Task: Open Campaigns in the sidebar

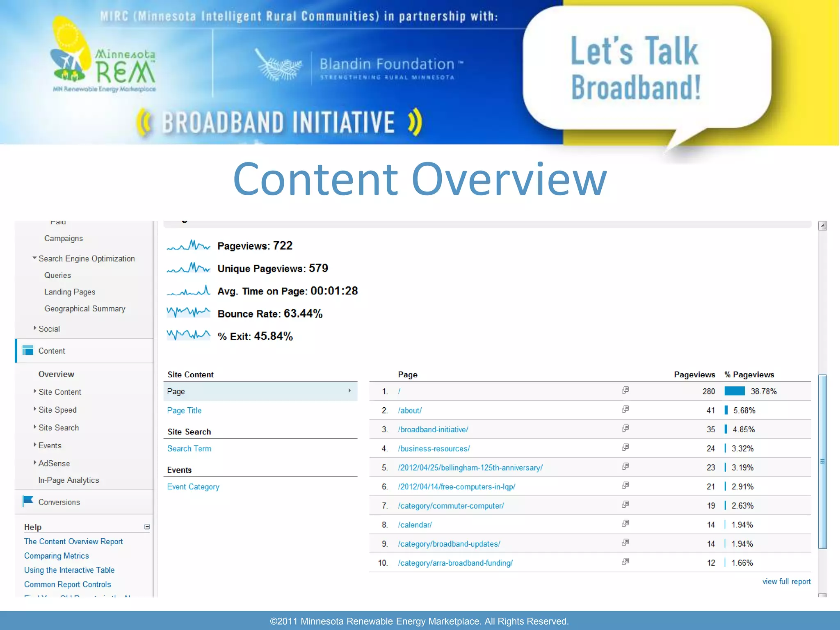Action: click(64, 238)
